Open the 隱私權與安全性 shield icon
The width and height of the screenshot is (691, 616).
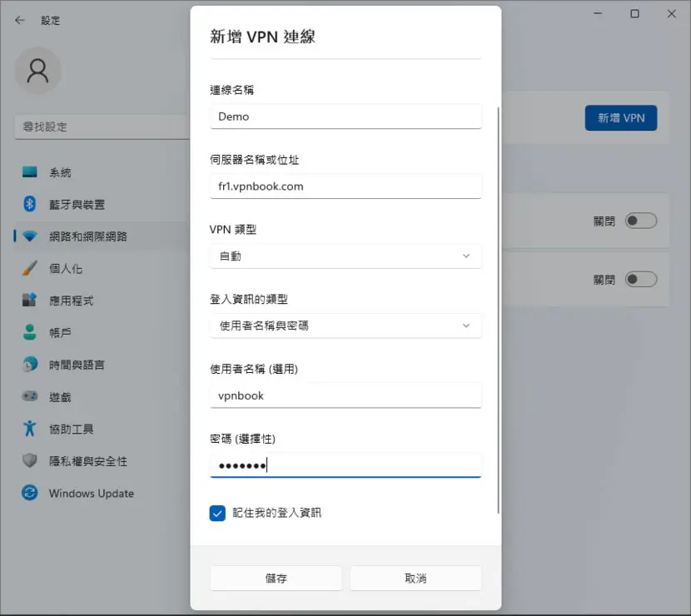click(x=29, y=460)
